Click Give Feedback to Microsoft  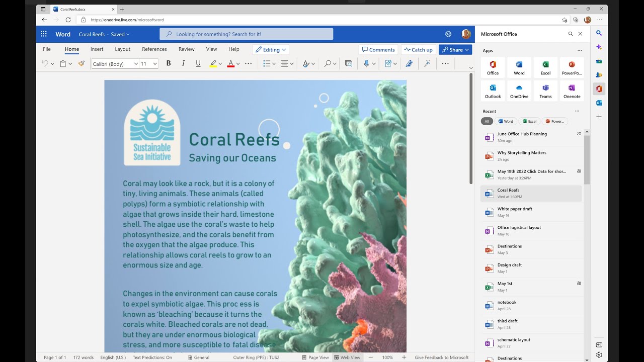coord(442,357)
